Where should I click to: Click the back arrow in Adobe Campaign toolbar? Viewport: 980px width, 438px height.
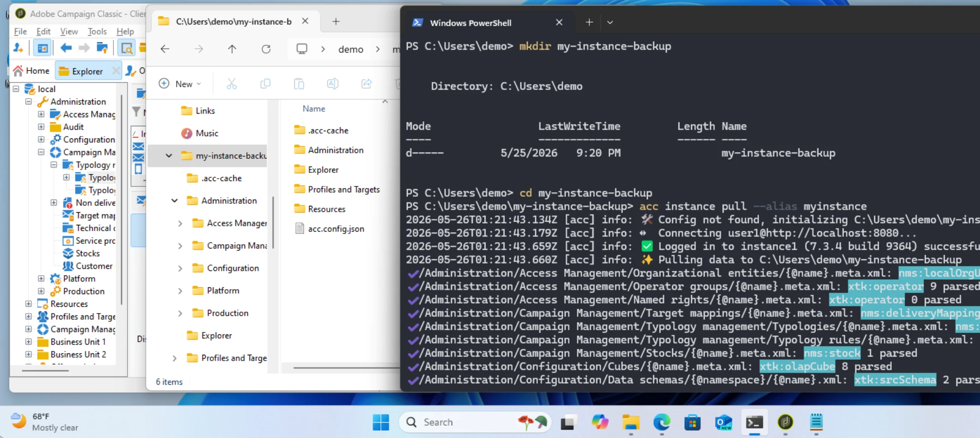pyautogui.click(x=66, y=48)
